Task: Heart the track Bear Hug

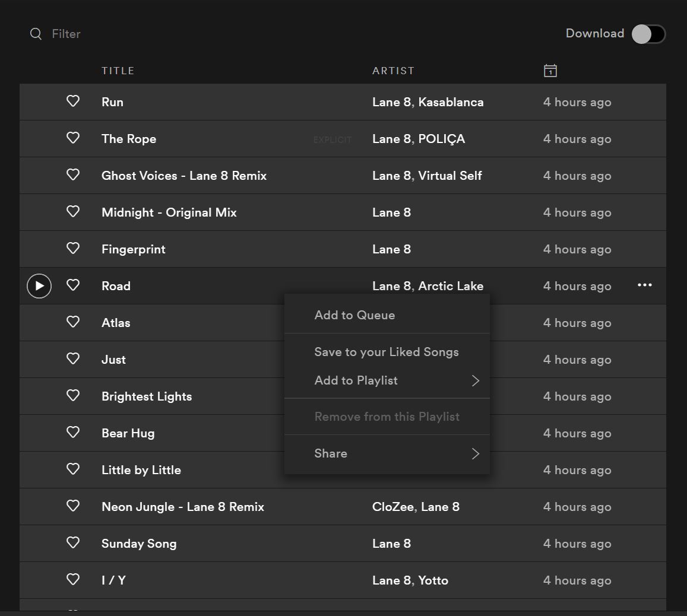Action: (72, 432)
